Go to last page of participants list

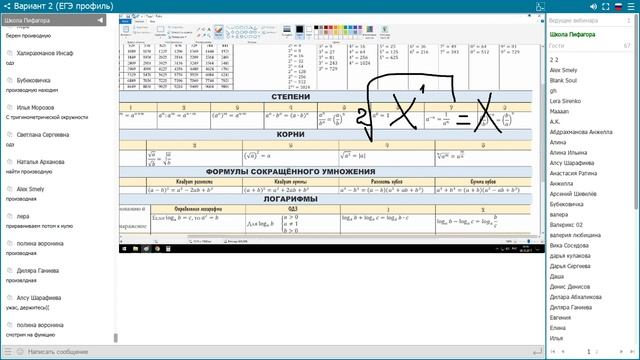pyautogui.click(x=632, y=351)
